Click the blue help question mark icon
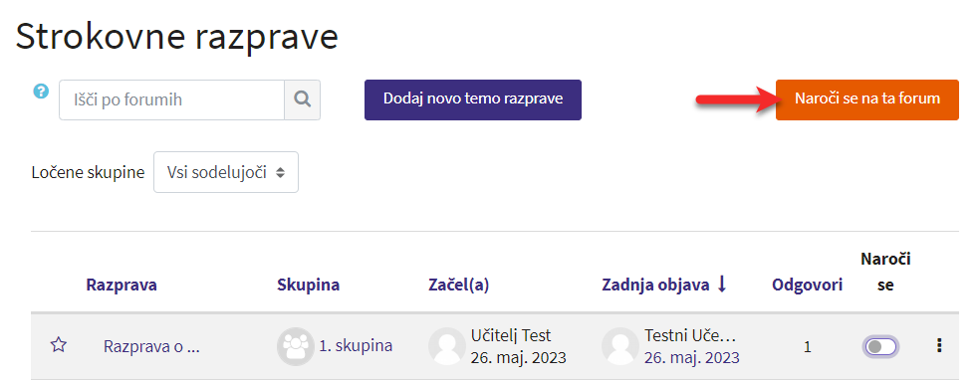Viewport: 980px width, 384px height. (x=41, y=92)
